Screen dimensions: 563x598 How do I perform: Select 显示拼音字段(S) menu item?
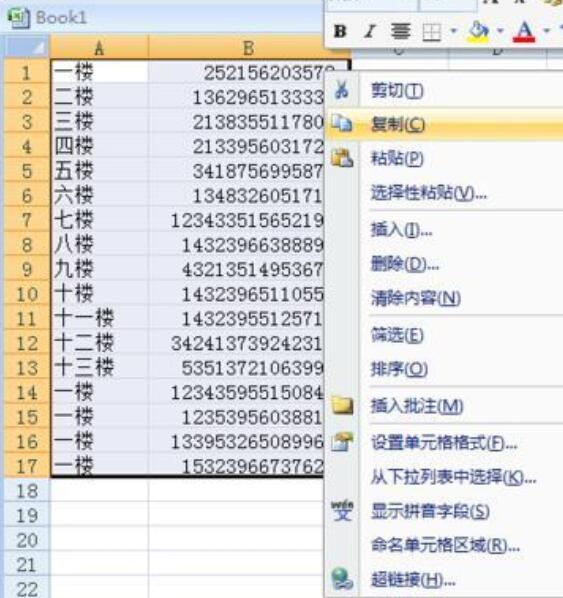pos(430,511)
